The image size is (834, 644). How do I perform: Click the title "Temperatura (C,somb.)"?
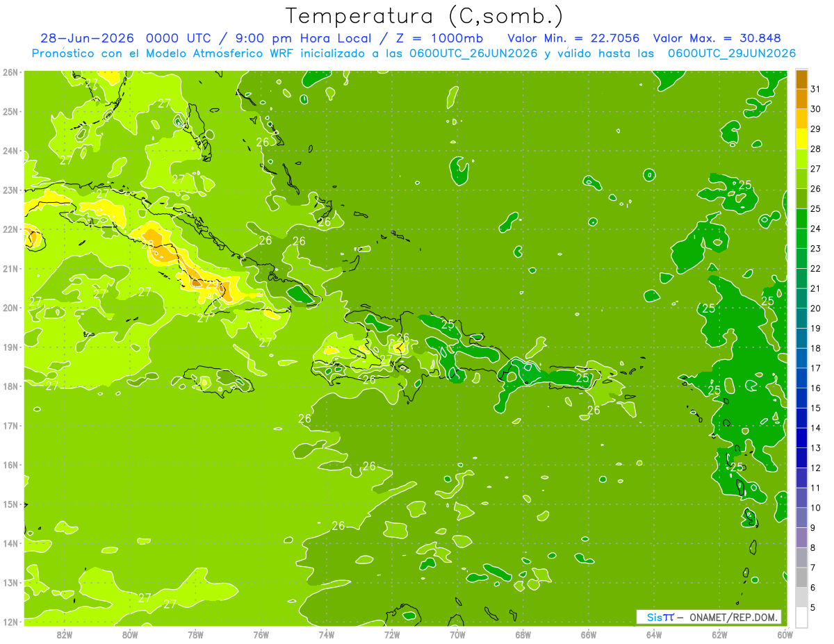coord(425,16)
